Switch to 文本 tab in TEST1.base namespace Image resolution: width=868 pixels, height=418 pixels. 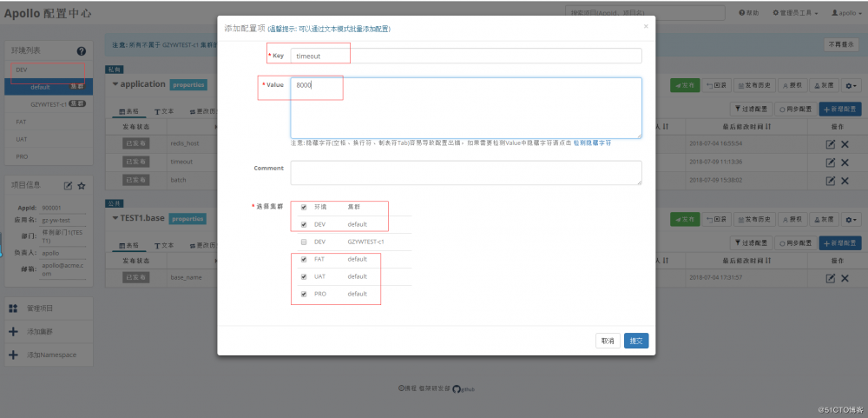tap(164, 246)
